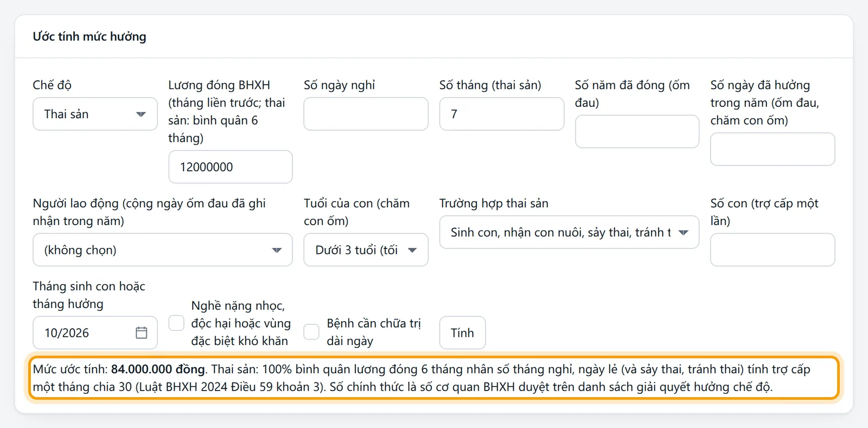Click the Số năm đã đóng field
This screenshot has width=868, height=428.
(x=637, y=131)
